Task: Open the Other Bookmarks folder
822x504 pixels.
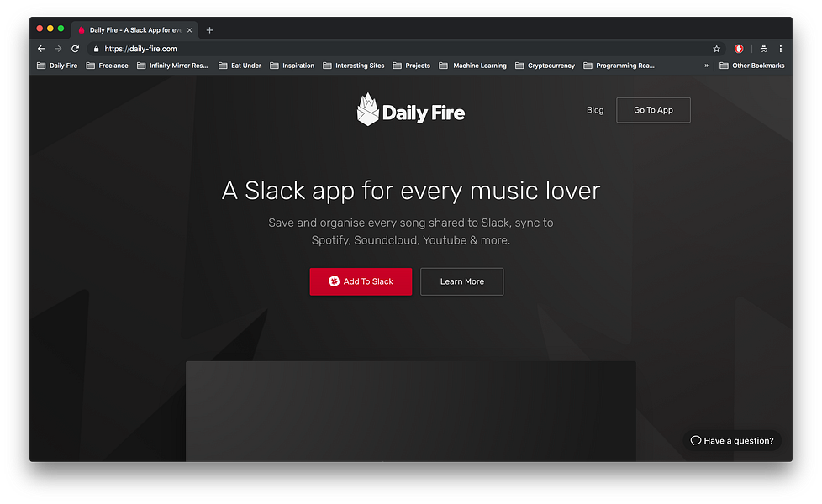Action: (x=752, y=66)
